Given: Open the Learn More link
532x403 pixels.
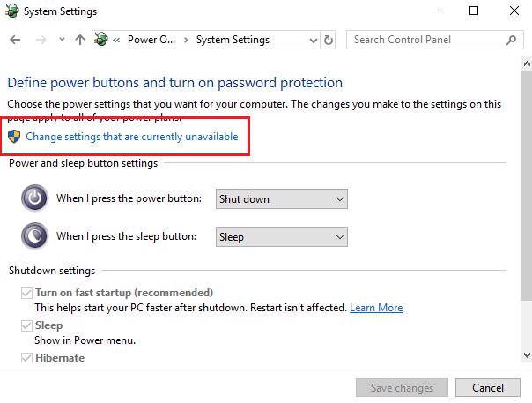Looking at the screenshot, I should pos(376,308).
